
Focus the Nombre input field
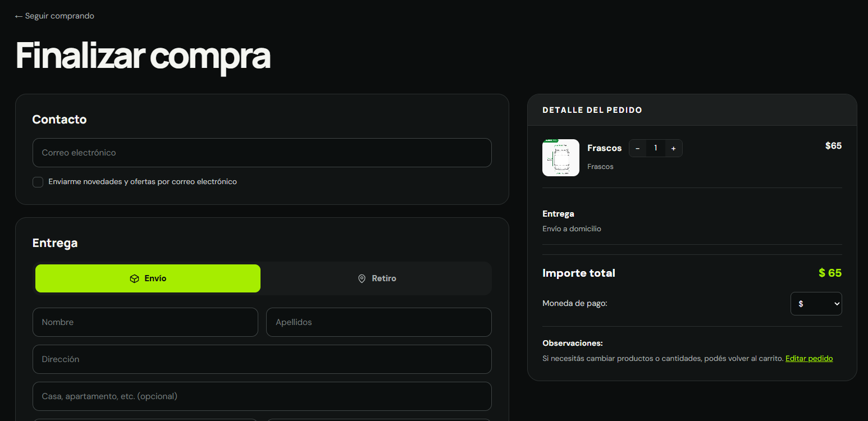click(145, 322)
